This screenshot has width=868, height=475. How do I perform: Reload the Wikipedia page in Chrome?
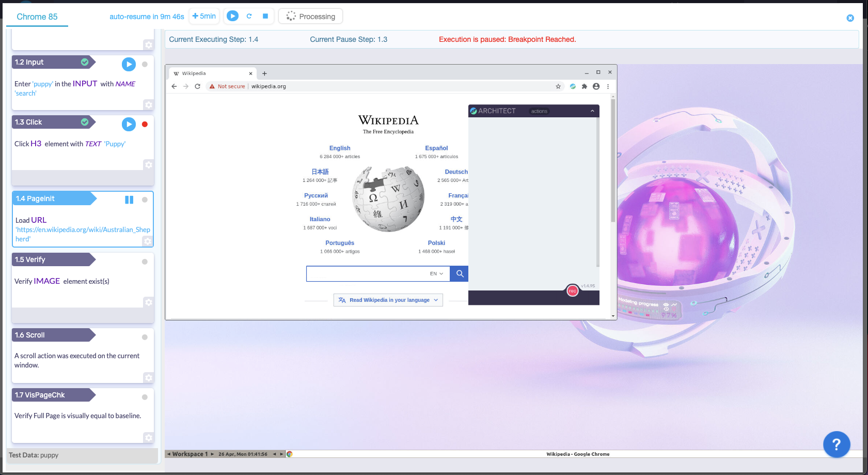[197, 86]
